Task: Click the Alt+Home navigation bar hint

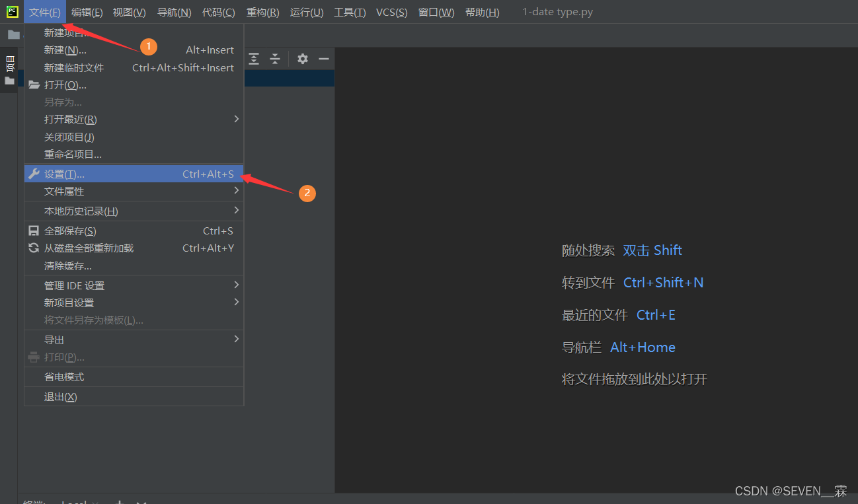Action: pos(643,347)
